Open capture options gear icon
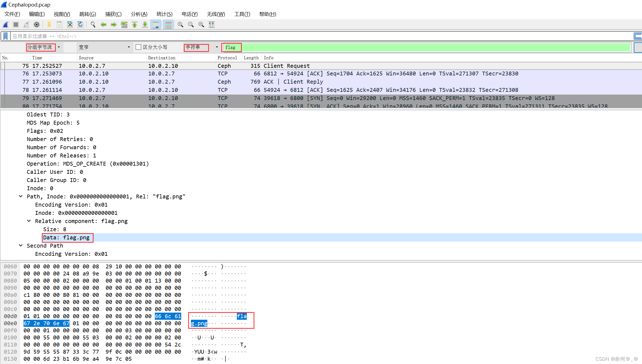 click(37, 25)
